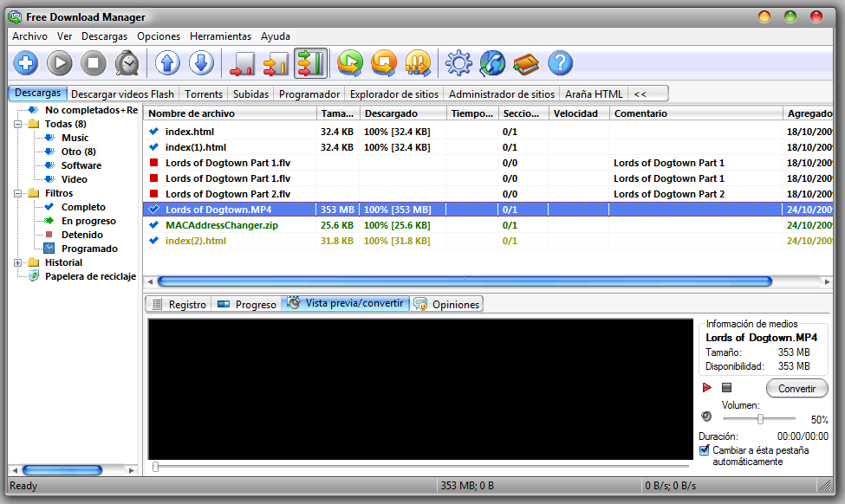
Task: Mute volume using the speaker icon
Action: point(705,417)
